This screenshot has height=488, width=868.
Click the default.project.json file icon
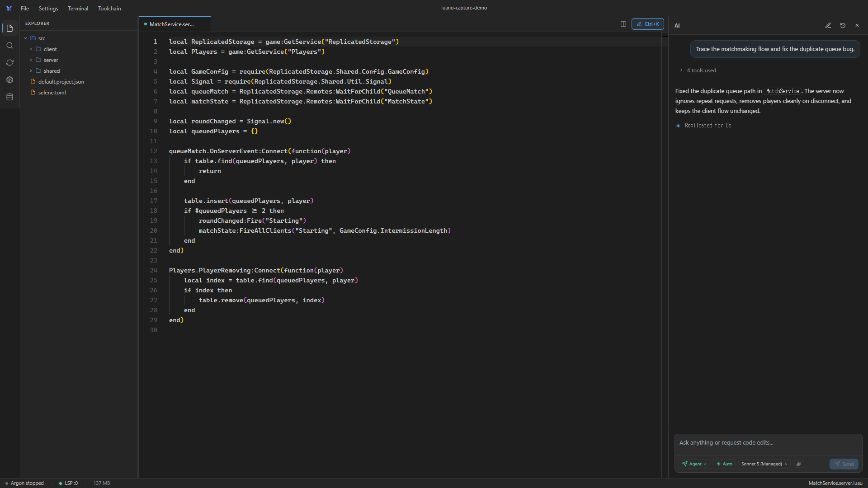coord(33,82)
